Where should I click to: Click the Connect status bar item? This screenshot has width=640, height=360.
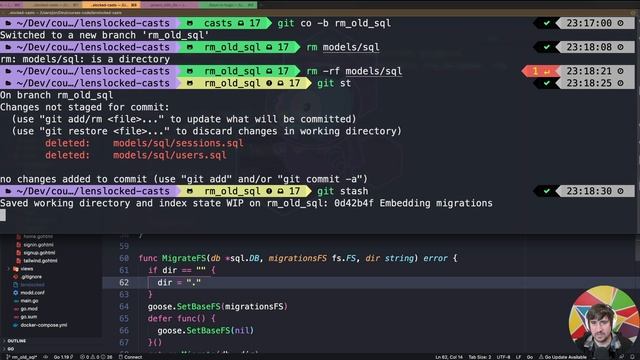130,357
